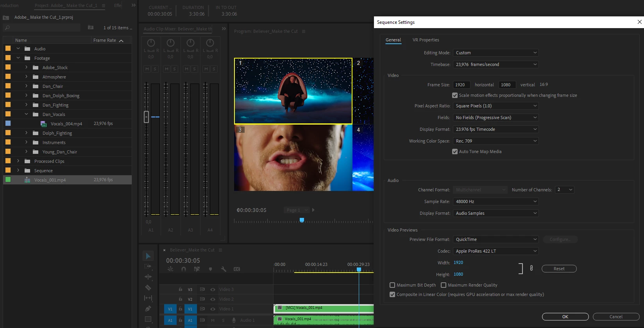Click the Reset button
Screen dimensions: 644x328
[x=559, y=269]
